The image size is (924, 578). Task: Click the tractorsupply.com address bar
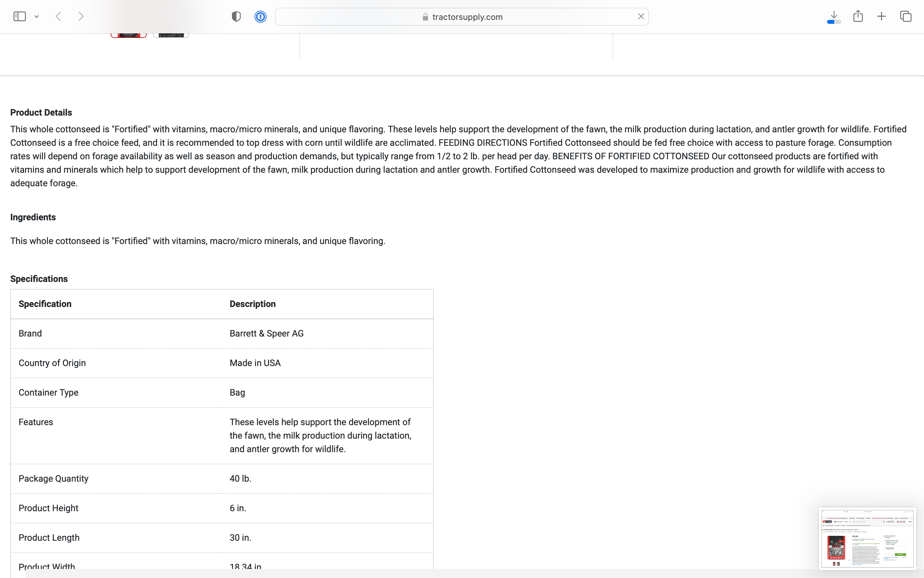(462, 17)
